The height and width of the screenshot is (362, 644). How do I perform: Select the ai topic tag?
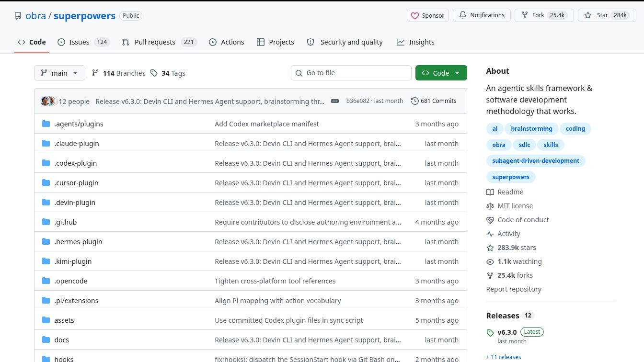point(495,129)
